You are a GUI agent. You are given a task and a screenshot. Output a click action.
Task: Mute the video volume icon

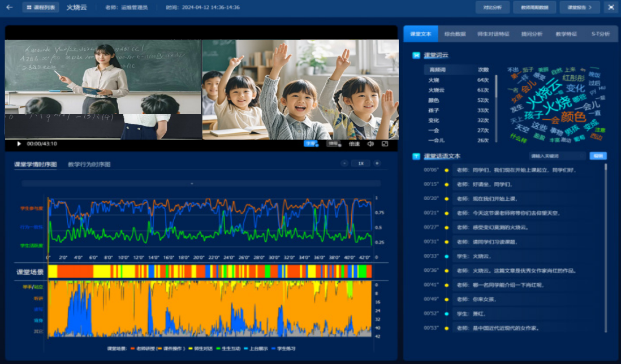[370, 144]
